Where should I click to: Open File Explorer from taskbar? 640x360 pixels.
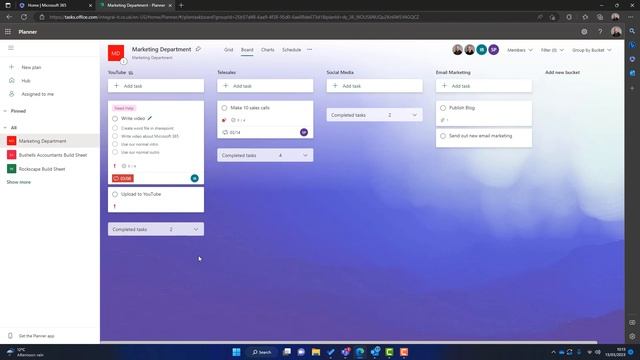[316, 352]
